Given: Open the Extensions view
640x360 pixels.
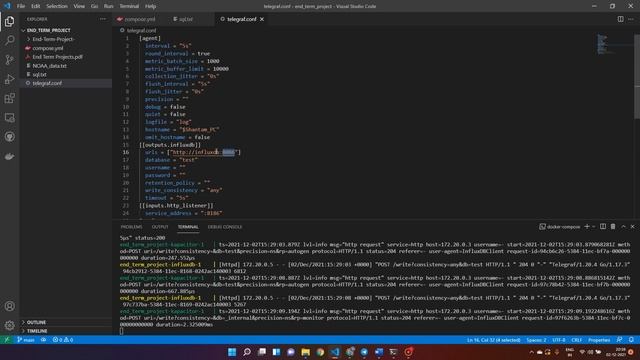Looking at the screenshot, I should pyautogui.click(x=9, y=98).
